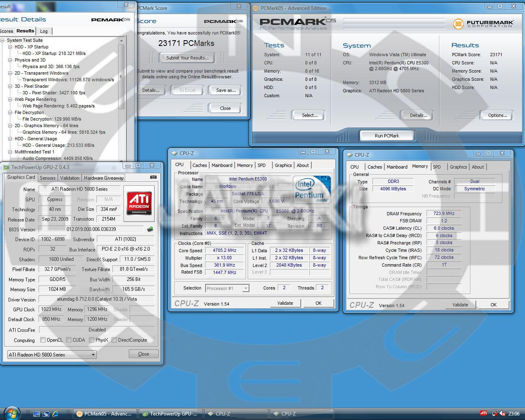Collapse the HDD - General Usage node
Viewport: 525px width, 420px height.
[10, 139]
